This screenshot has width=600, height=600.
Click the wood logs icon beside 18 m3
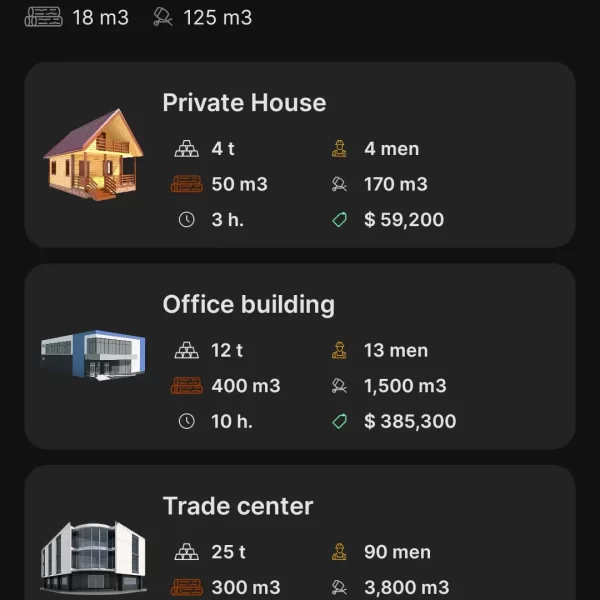tap(43, 17)
